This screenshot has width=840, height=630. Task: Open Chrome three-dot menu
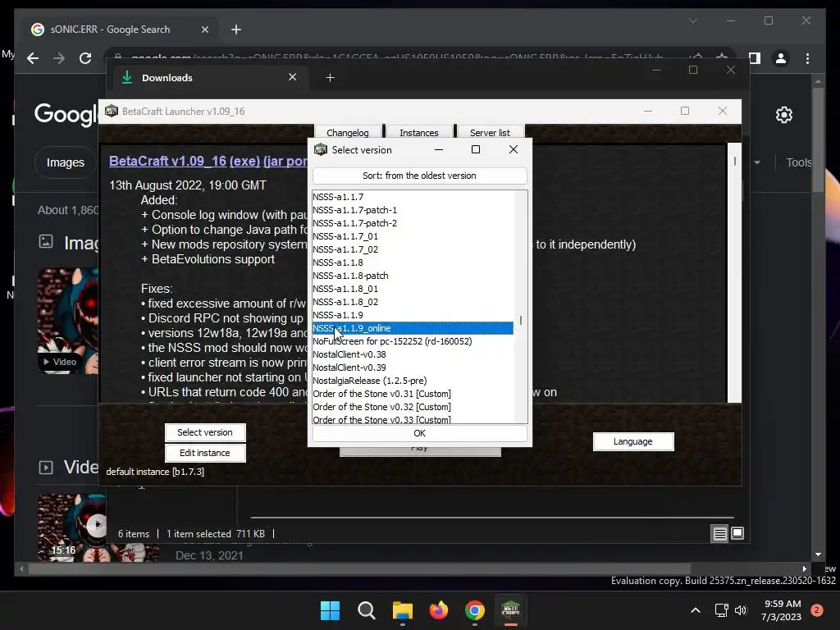pos(807,58)
